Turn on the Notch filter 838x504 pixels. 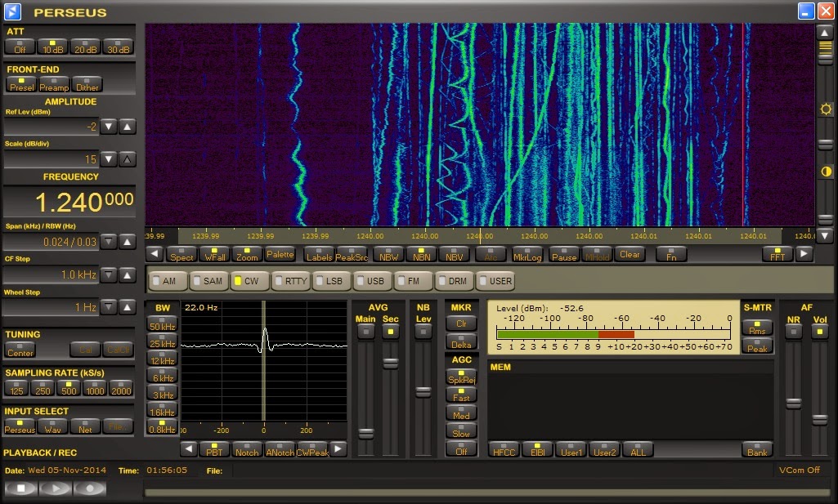[x=247, y=449]
